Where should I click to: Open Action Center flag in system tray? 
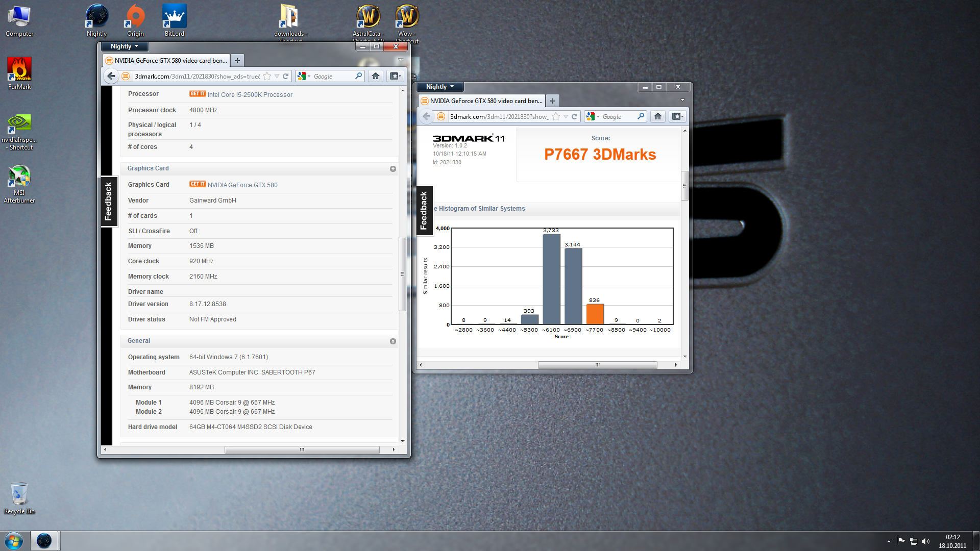pos(901,541)
